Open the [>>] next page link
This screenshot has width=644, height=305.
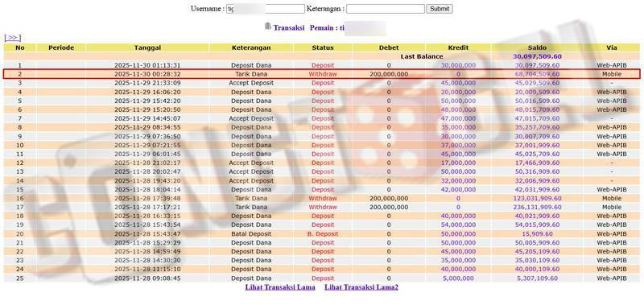(12, 38)
